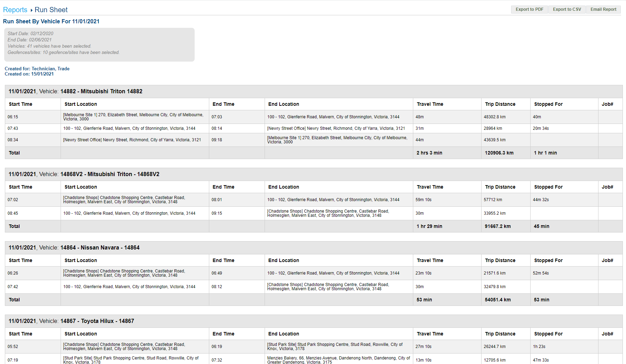Select the Mitsubishi Triton 14882 vehicle header

314,91
